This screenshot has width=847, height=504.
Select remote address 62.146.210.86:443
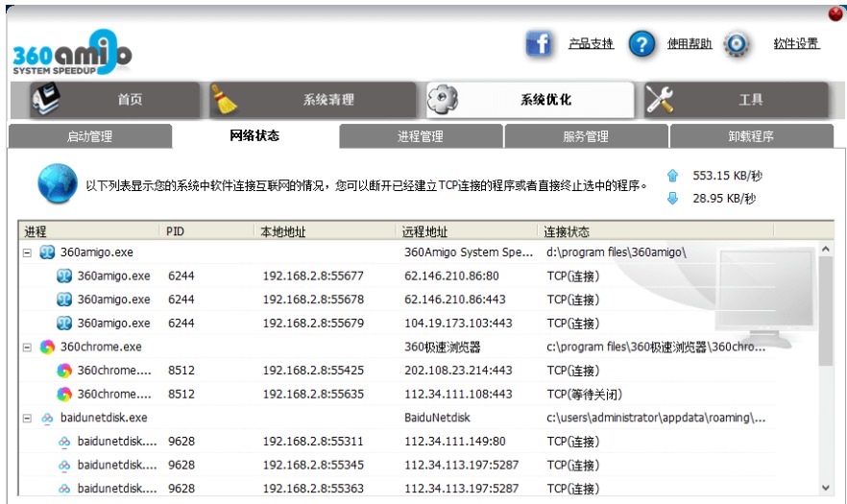pos(455,300)
